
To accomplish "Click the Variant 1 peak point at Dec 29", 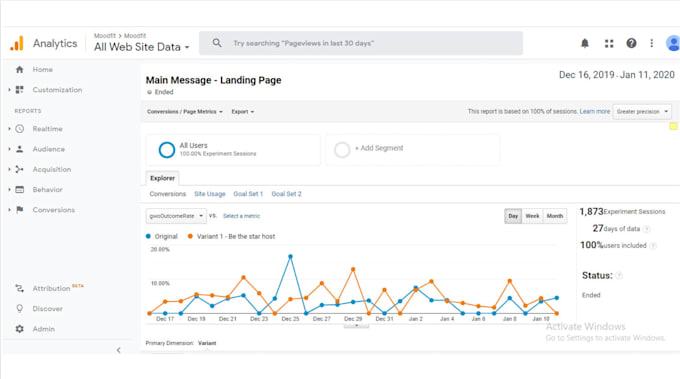I will click(x=353, y=269).
